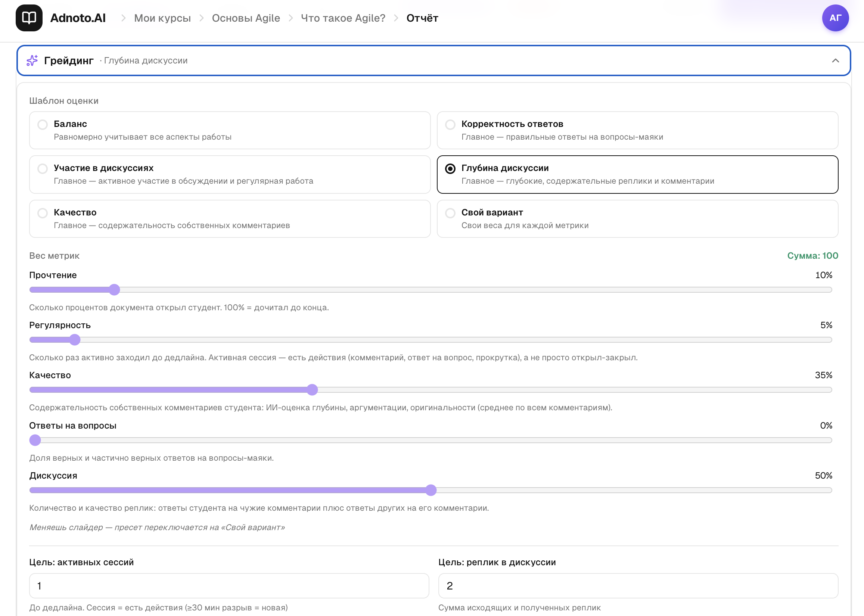The image size is (864, 616).
Task: Select the Корректность ответов template
Action: [x=637, y=130]
